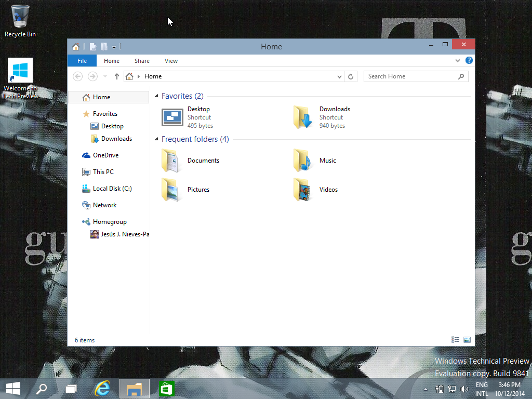Screen dimensions: 532x399
Task: Expand the ribbon with the chevron
Action: click(x=457, y=61)
